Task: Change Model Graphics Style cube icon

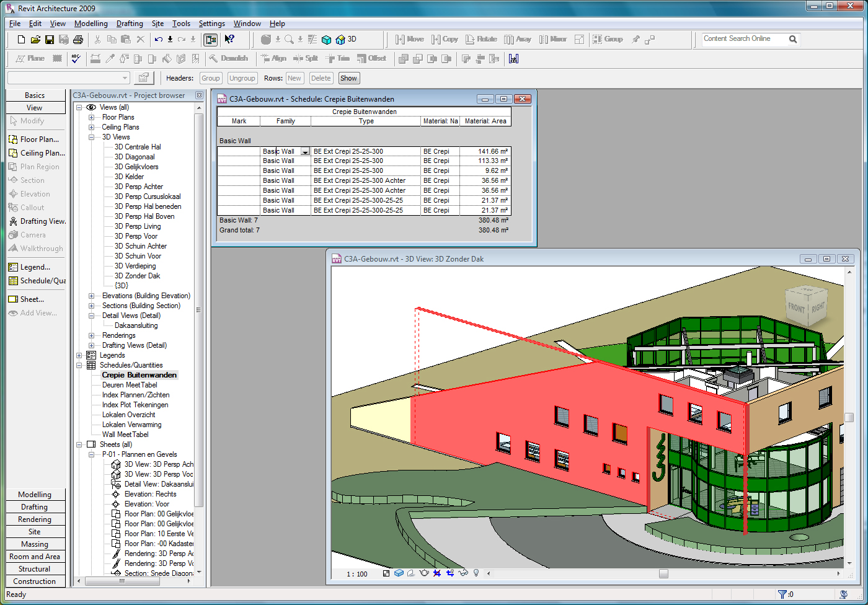Action: 399,573
